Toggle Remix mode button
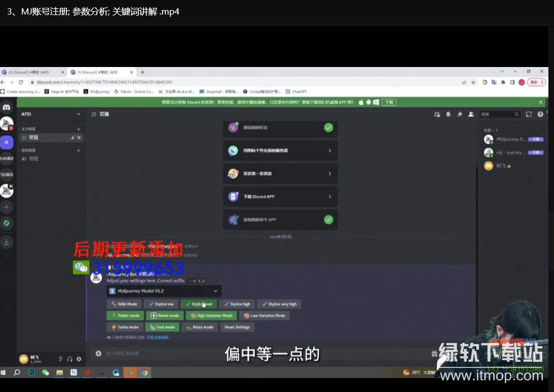554x392 pixels. click(165, 315)
